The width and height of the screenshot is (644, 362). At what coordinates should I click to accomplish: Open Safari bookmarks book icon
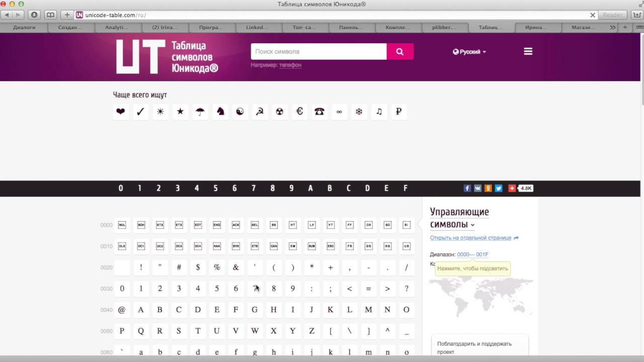click(x=50, y=15)
